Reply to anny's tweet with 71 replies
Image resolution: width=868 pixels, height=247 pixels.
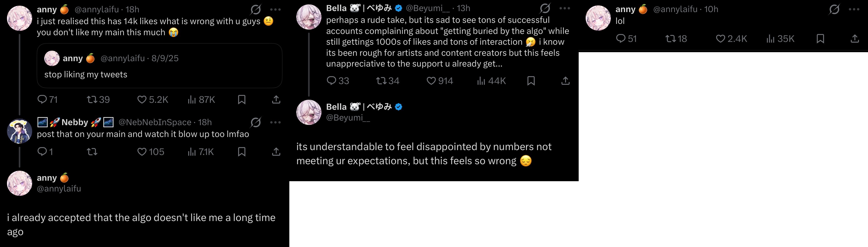[42, 99]
